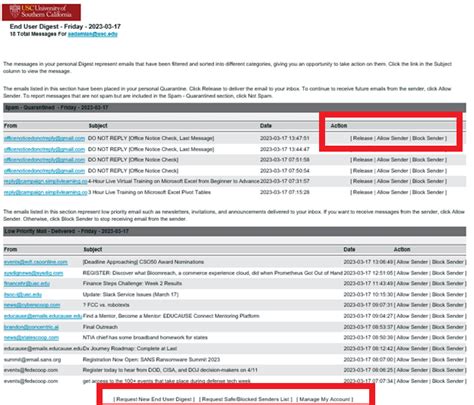Open sender link for Finance Steps Challenge row
The height and width of the screenshot is (405, 474).
tap(27, 284)
